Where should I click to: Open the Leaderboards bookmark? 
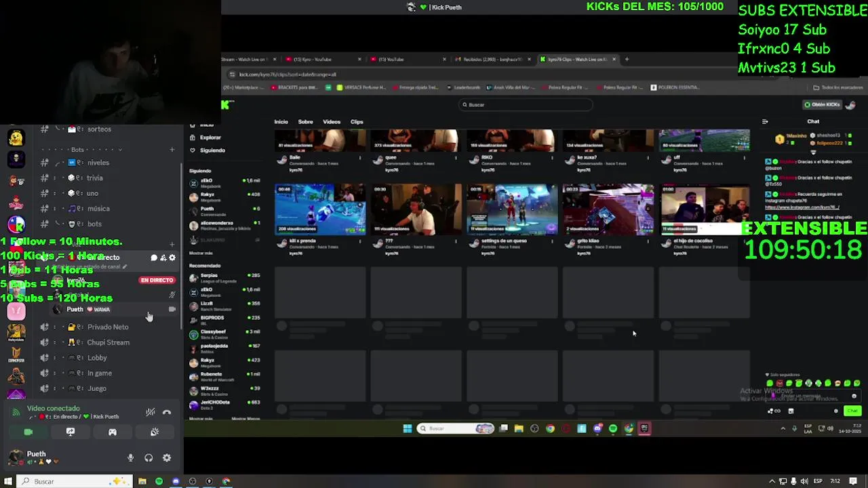(x=463, y=87)
